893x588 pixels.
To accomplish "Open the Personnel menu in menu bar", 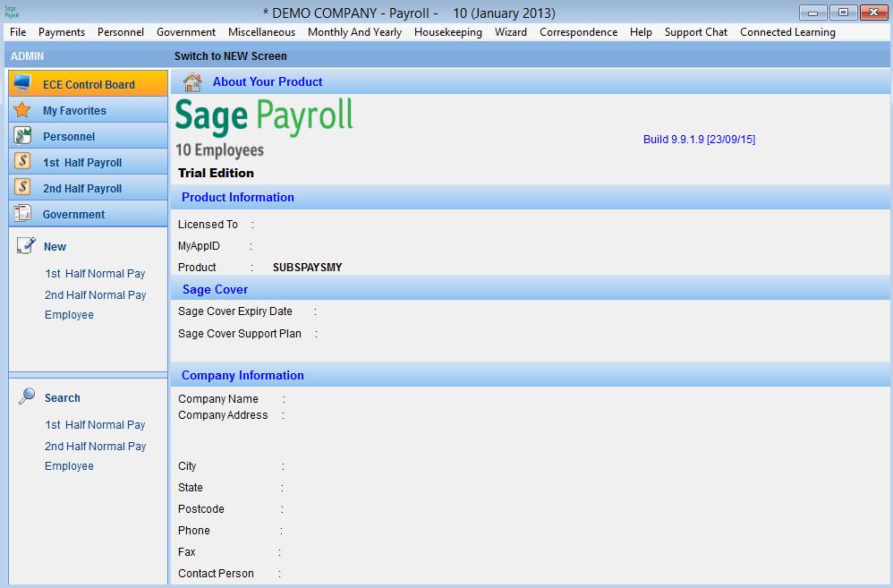I will pos(121,32).
